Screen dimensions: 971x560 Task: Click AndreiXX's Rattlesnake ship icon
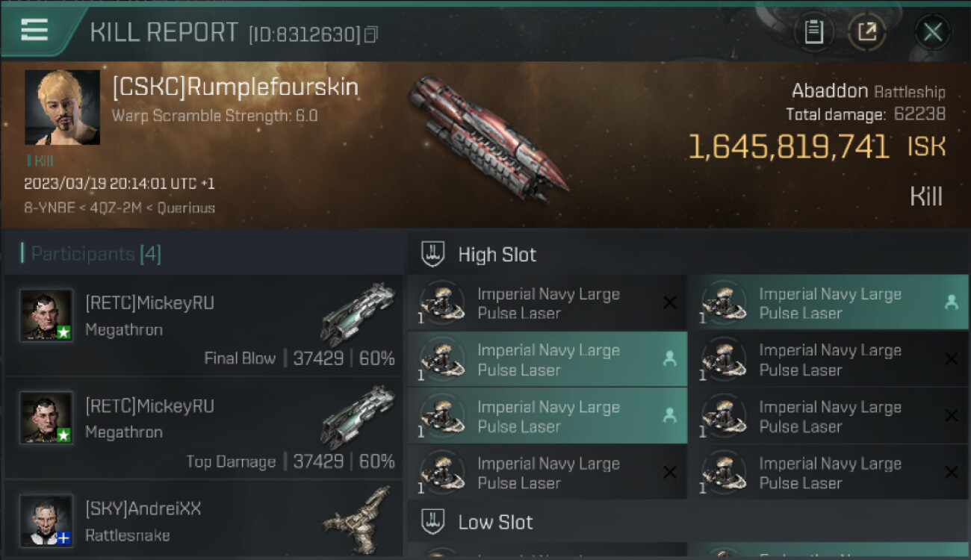click(x=357, y=519)
